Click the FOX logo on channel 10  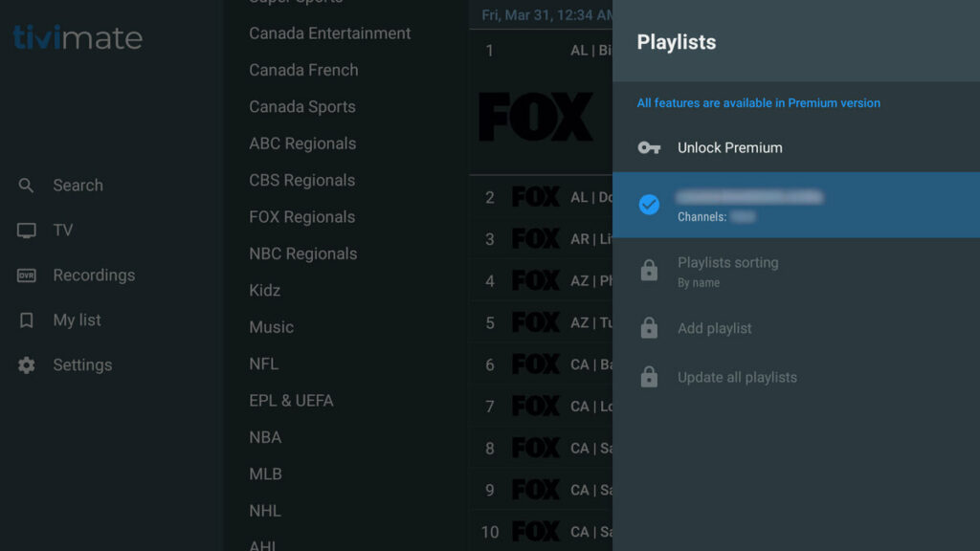(x=536, y=532)
